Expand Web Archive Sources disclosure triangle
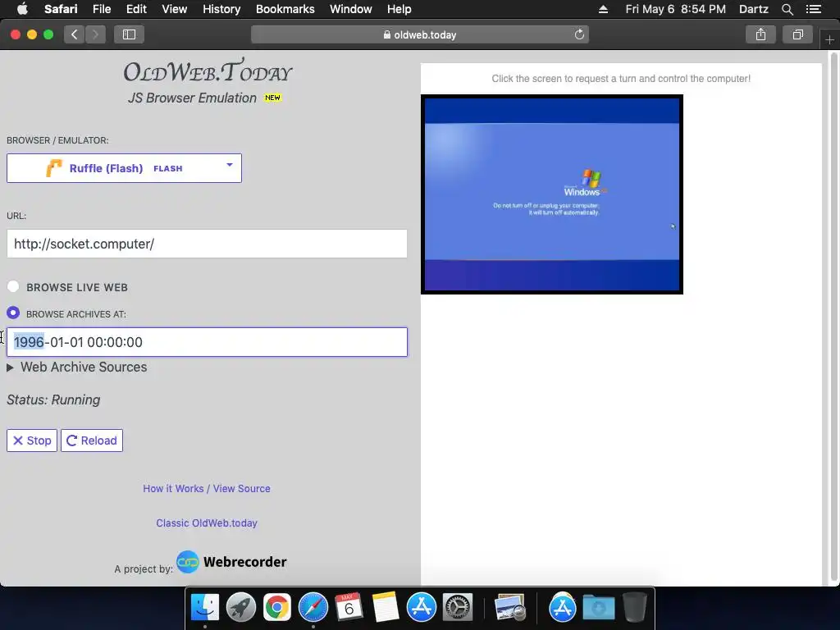This screenshot has height=630, width=840. [10, 367]
